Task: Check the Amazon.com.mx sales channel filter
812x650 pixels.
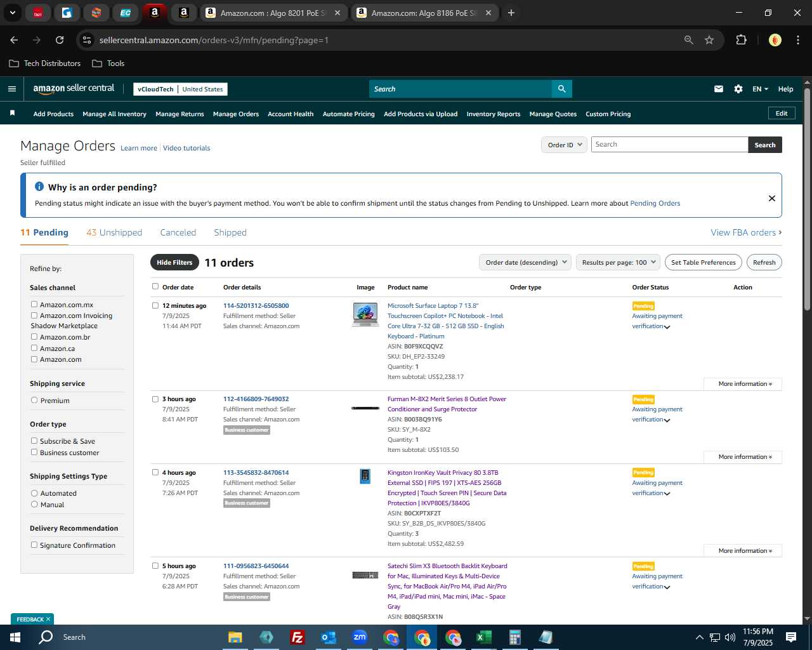Action: [x=34, y=305]
